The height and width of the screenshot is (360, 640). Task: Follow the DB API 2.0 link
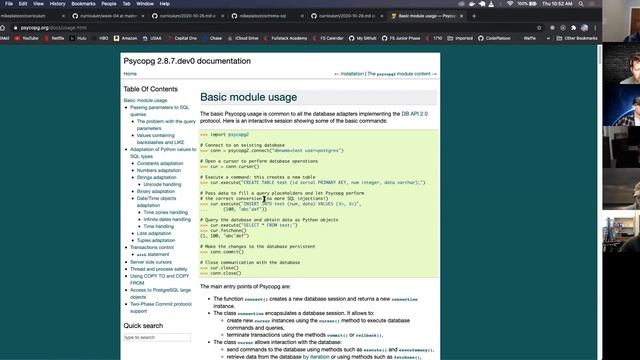(x=415, y=114)
